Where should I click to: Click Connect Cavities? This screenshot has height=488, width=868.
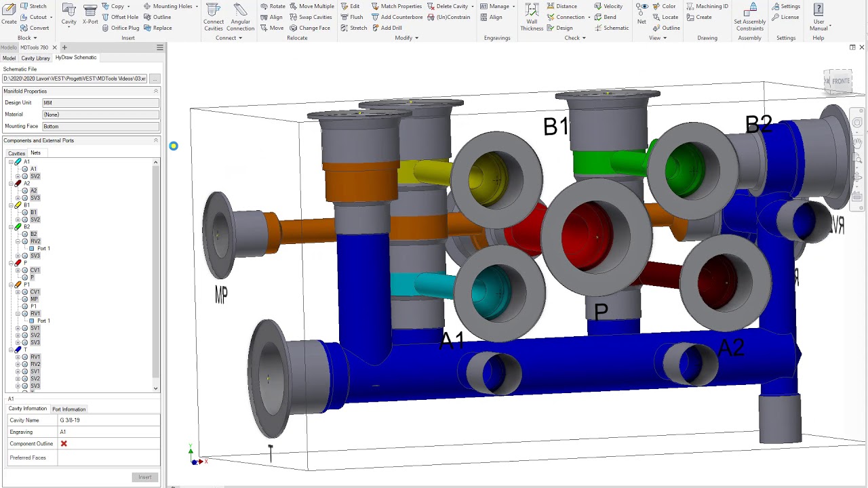point(214,18)
